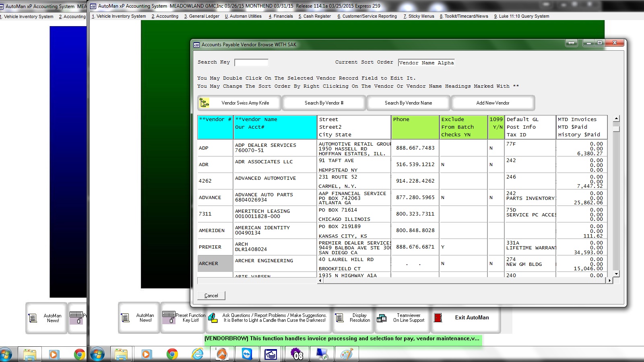Screen dimensions: 644x362
Task: Select the ARCHER ENGINEERING vendor row
Action: (275, 263)
